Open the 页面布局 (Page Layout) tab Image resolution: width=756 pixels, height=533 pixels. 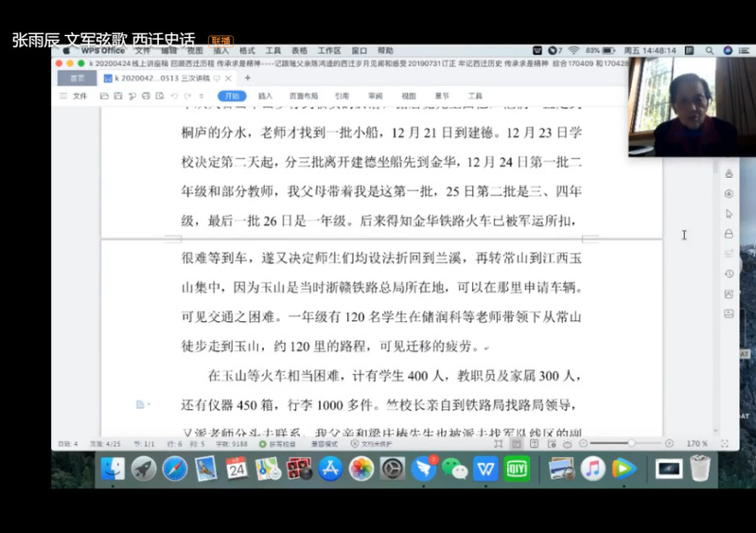303,96
